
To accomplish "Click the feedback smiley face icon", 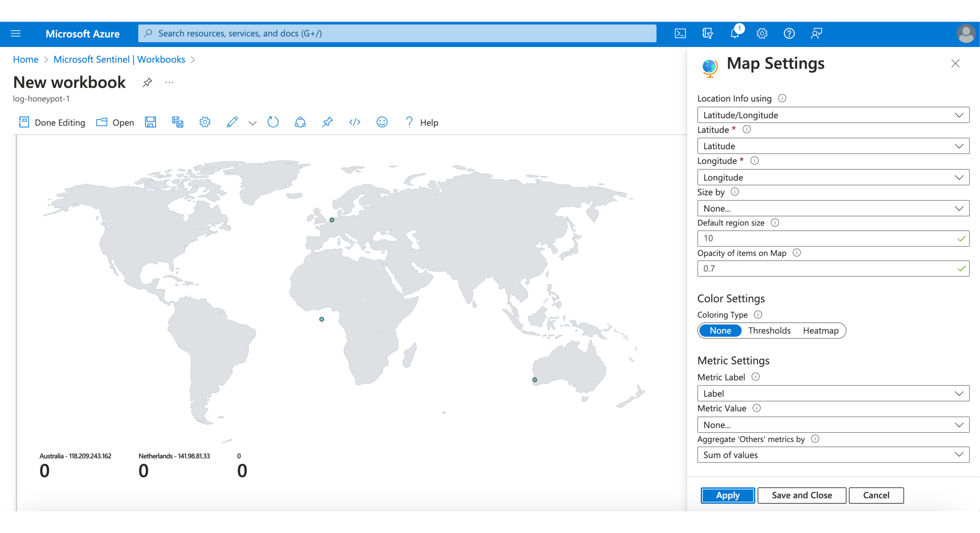I will click(x=382, y=122).
